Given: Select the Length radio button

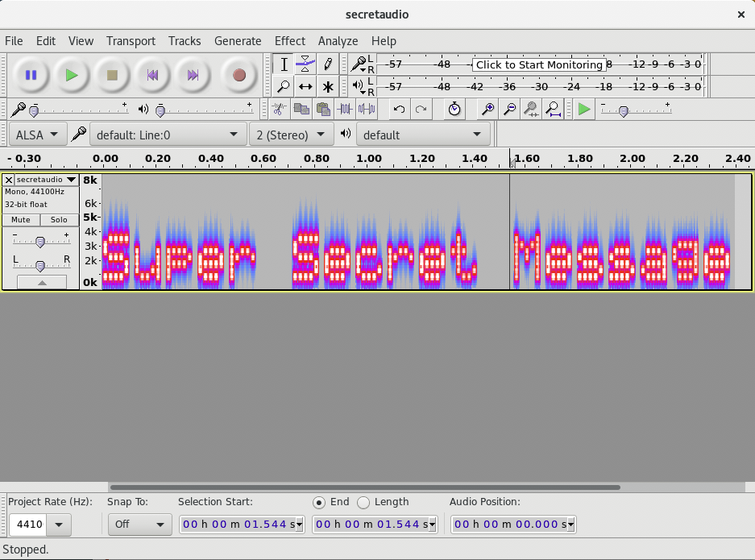Looking at the screenshot, I should tap(363, 503).
